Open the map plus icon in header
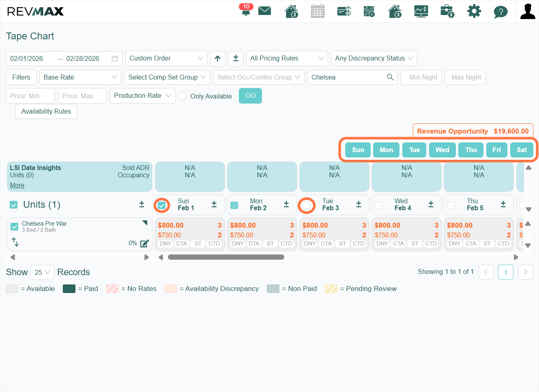 pyautogui.click(x=369, y=11)
